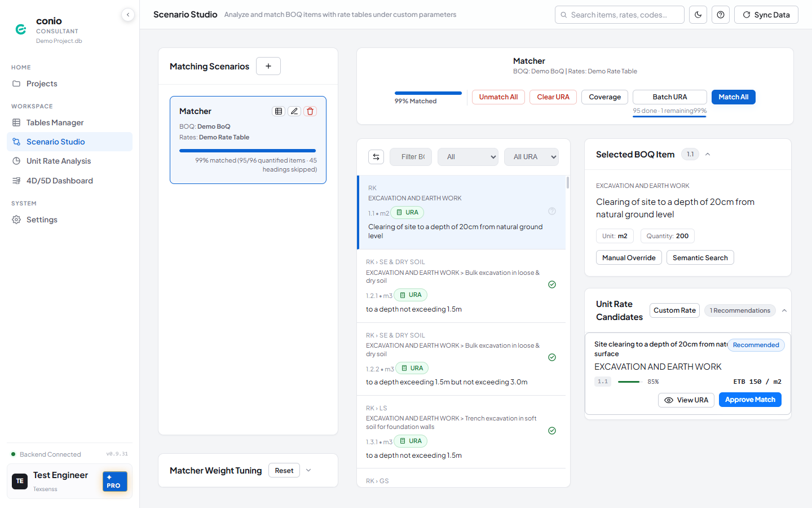Image resolution: width=812 pixels, height=508 pixels.
Task: Click the ETB 150 / m2 rate value
Action: 757,382
